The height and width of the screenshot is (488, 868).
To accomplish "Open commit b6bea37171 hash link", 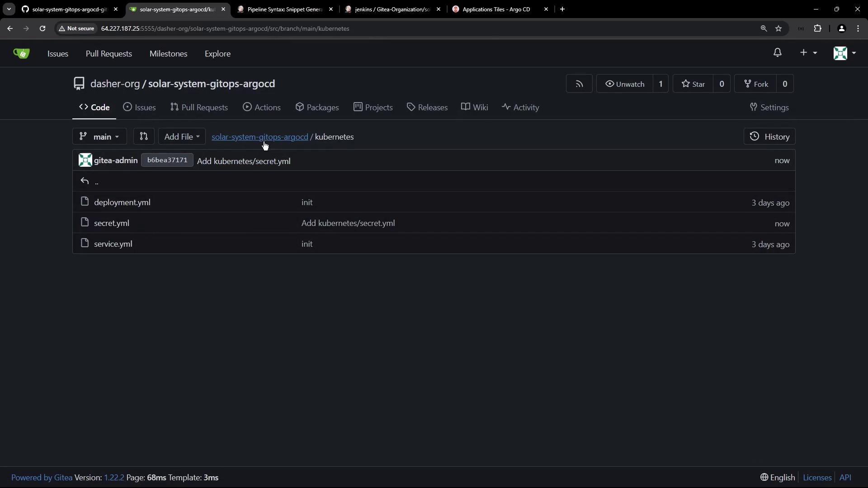I will 167,160.
